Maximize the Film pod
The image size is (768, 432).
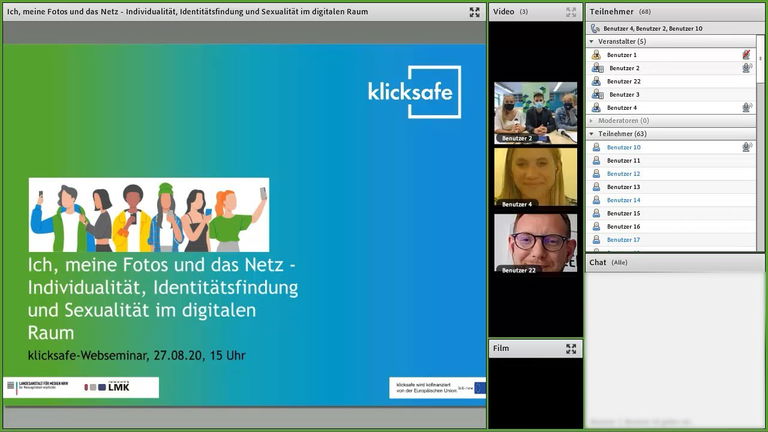tap(571, 349)
